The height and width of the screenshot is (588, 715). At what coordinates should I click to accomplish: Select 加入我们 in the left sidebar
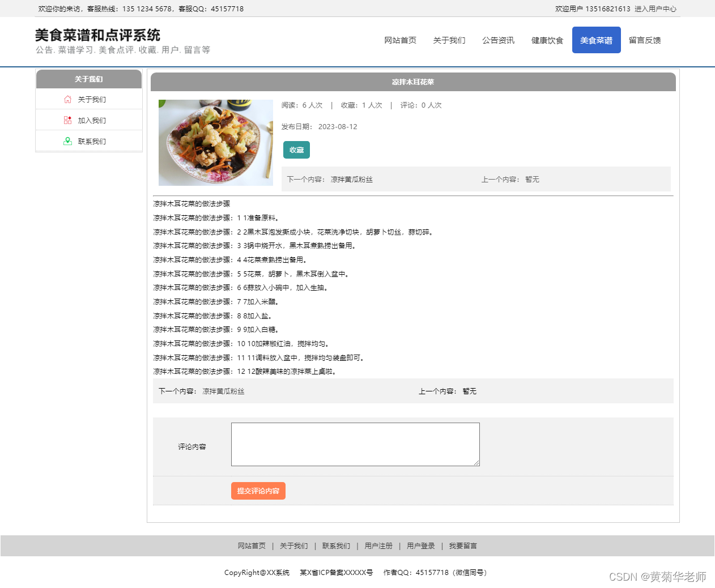pyautogui.click(x=91, y=120)
